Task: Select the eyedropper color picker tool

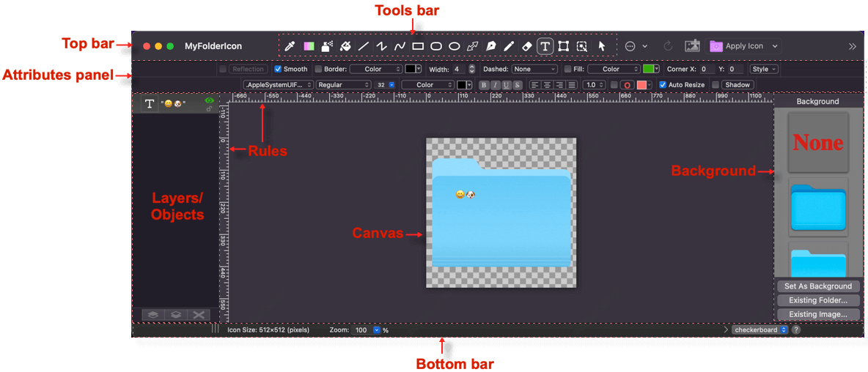Action: click(x=290, y=46)
